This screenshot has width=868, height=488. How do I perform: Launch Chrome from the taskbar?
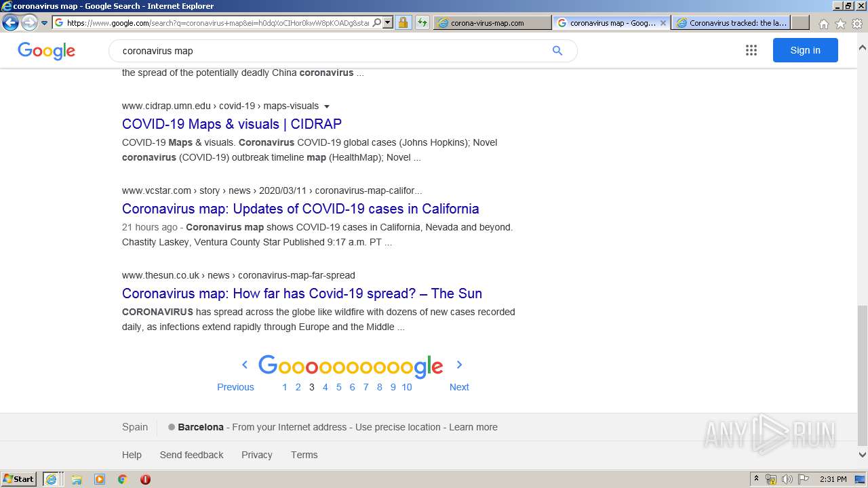point(122,479)
